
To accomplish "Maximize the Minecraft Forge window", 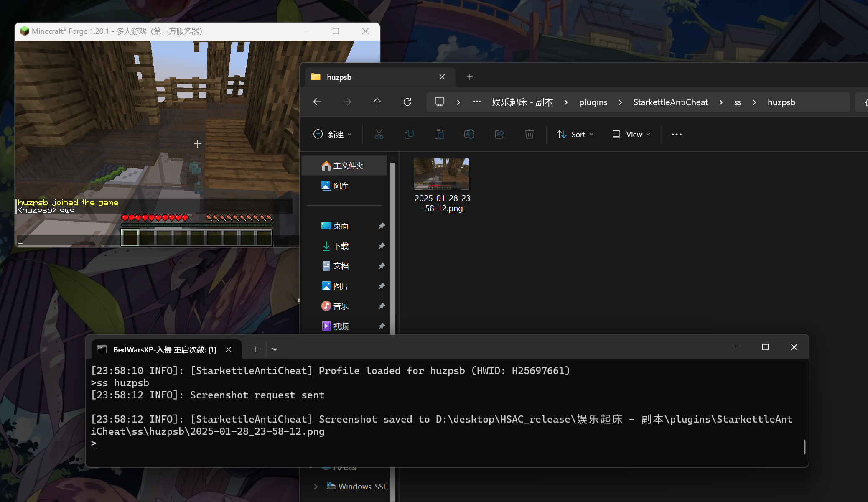I will pyautogui.click(x=336, y=31).
